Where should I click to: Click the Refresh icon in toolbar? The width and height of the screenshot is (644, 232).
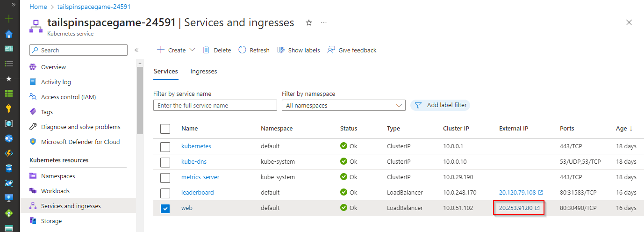(242, 50)
